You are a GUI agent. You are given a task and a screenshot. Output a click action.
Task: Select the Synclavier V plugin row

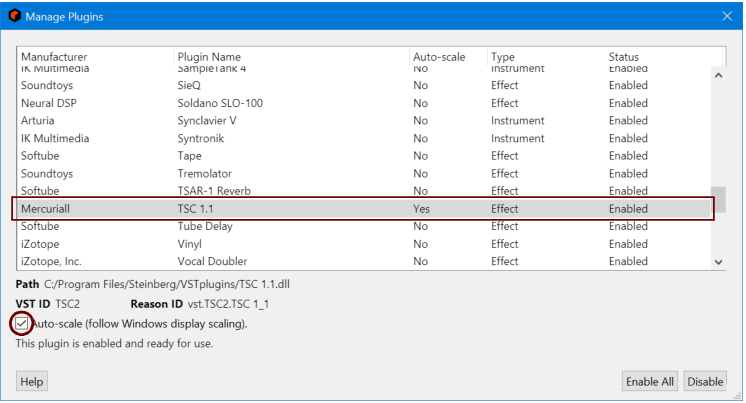pos(364,121)
